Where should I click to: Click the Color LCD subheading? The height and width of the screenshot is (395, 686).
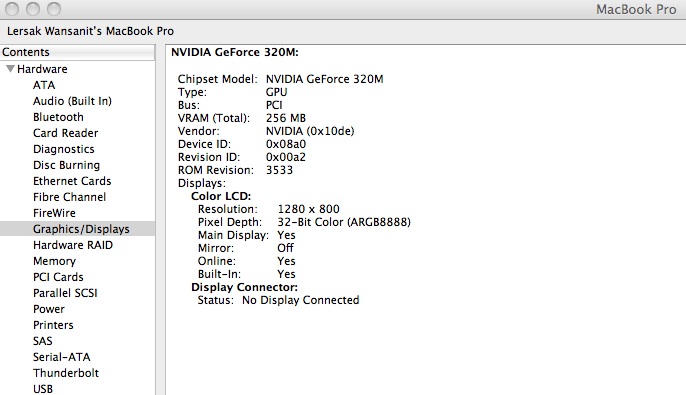pos(221,196)
